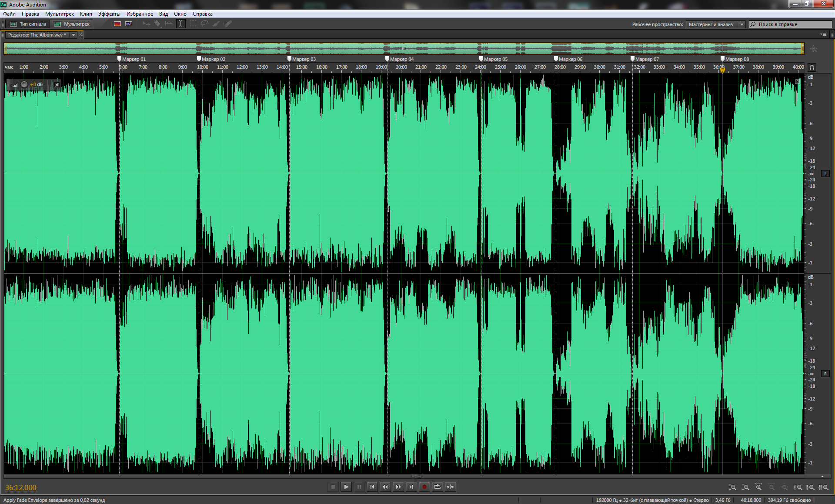Screen dimensions: 835x504
Task: Open the Избранное menu
Action: pos(140,14)
